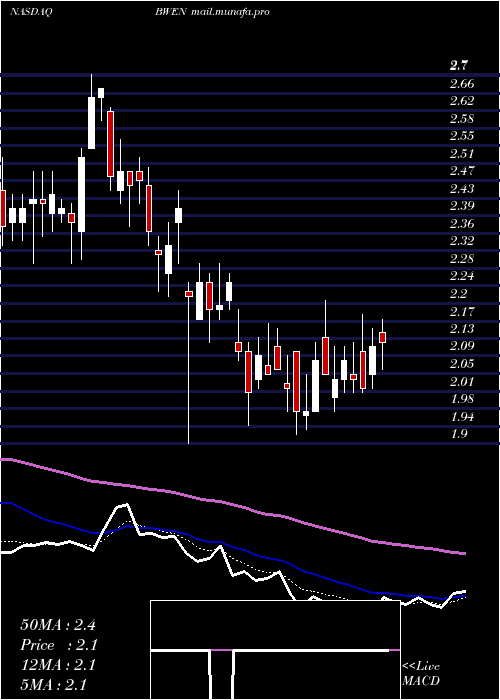The width and height of the screenshot is (500, 700).
Task: Click the 2.01 price axis label
Action: pyautogui.click(x=462, y=381)
